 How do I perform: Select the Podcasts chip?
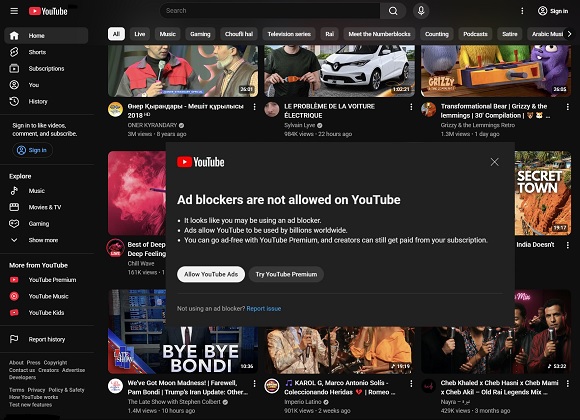pos(475,34)
